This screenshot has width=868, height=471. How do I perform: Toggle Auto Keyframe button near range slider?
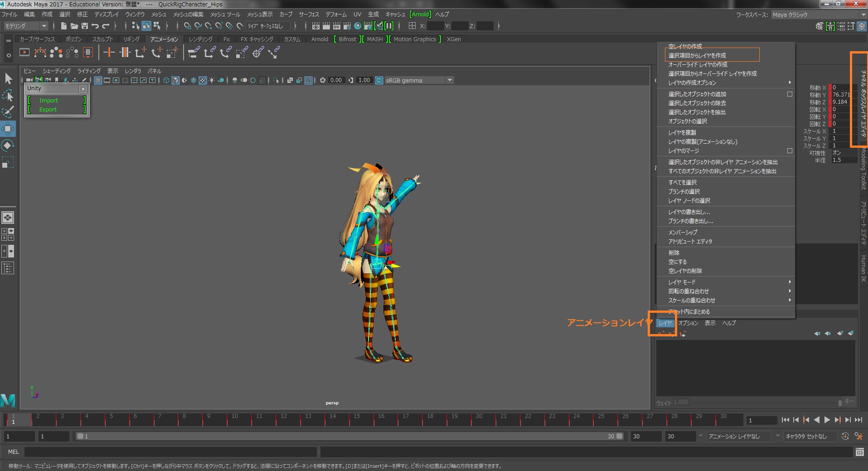tap(845, 436)
